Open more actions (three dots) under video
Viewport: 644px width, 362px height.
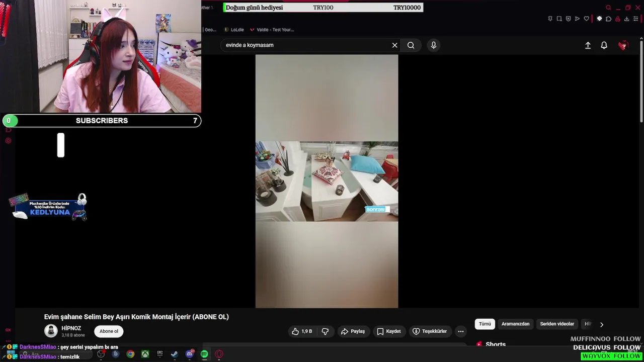pyautogui.click(x=461, y=331)
